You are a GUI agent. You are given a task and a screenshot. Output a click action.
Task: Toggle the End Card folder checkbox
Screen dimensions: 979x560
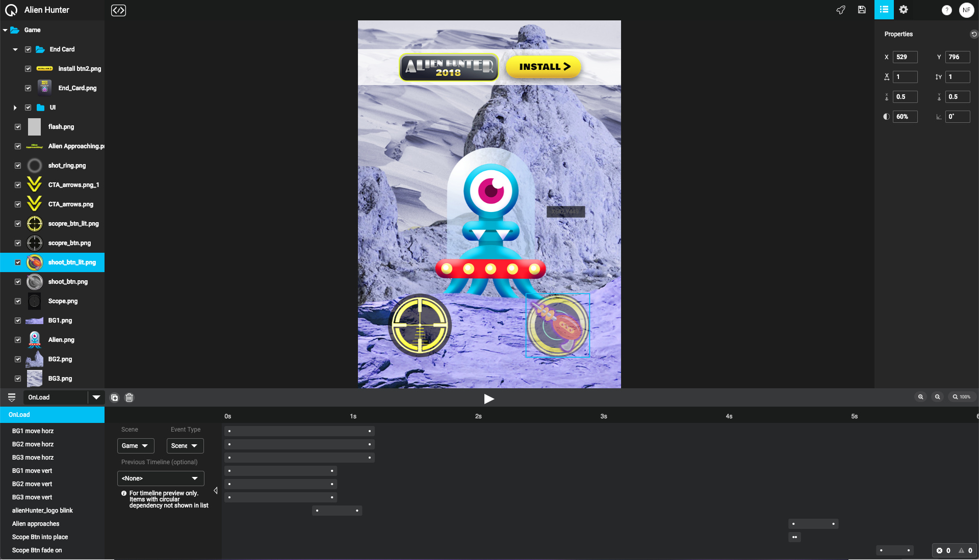coord(28,49)
